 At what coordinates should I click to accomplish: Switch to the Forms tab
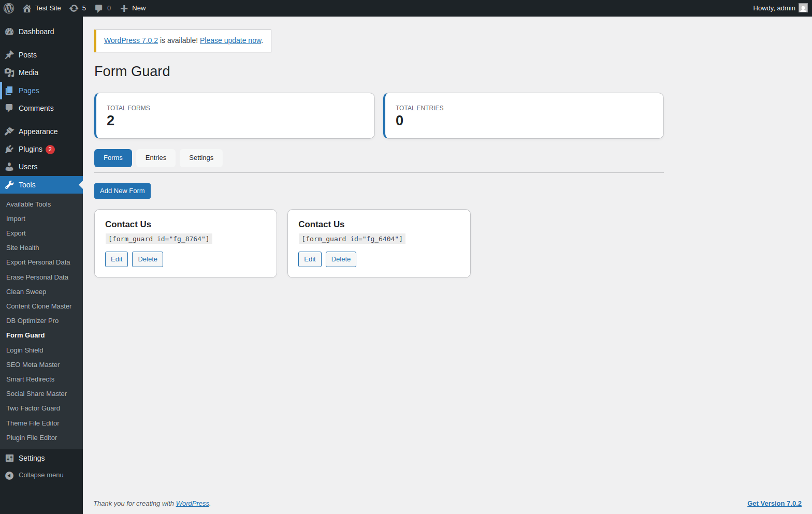113,158
